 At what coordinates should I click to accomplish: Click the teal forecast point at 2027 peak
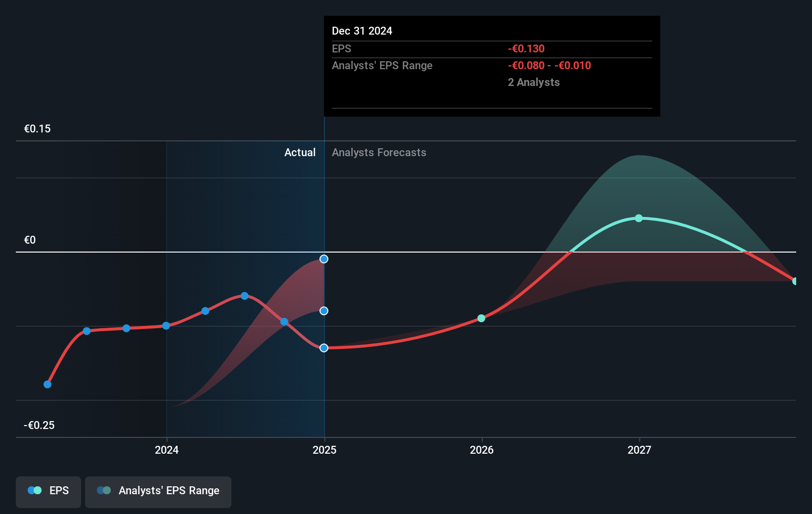point(638,218)
